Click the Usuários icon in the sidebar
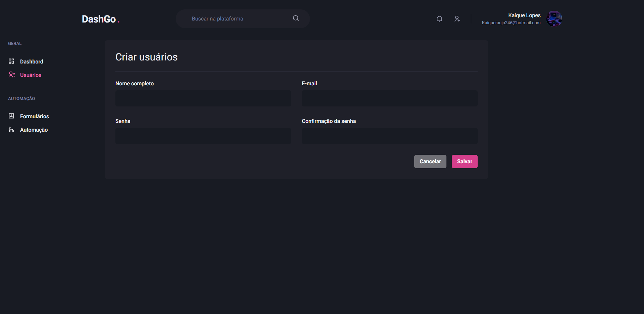 12,75
